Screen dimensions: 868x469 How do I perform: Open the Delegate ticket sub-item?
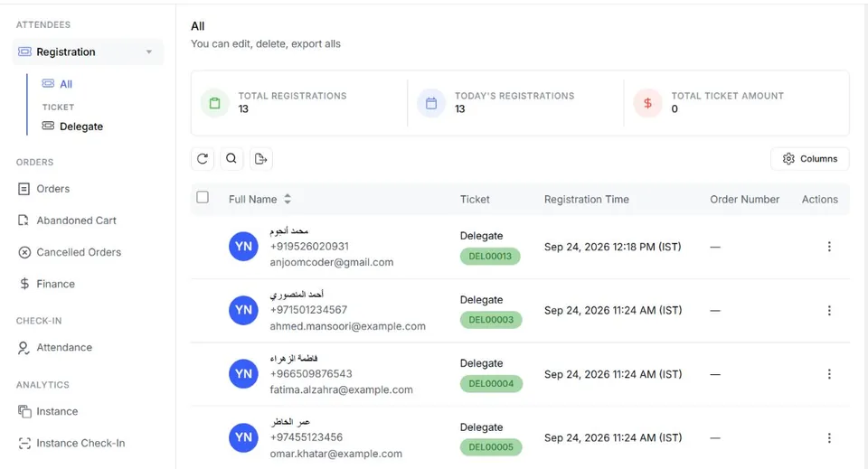coord(80,127)
